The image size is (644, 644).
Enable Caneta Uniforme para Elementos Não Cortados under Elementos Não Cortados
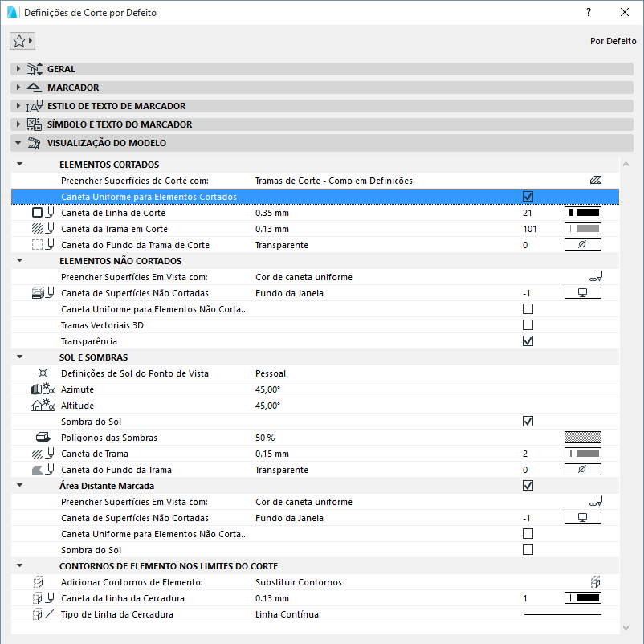(528, 309)
